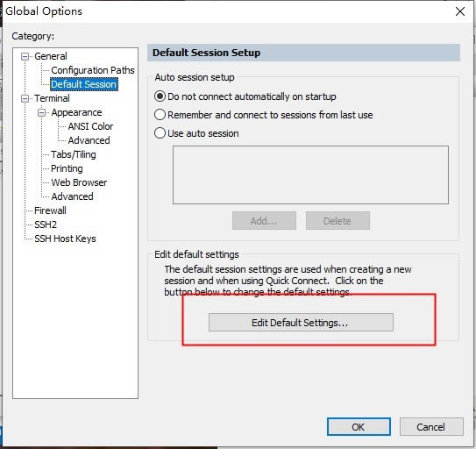Click inside the auto session list box

point(310,175)
